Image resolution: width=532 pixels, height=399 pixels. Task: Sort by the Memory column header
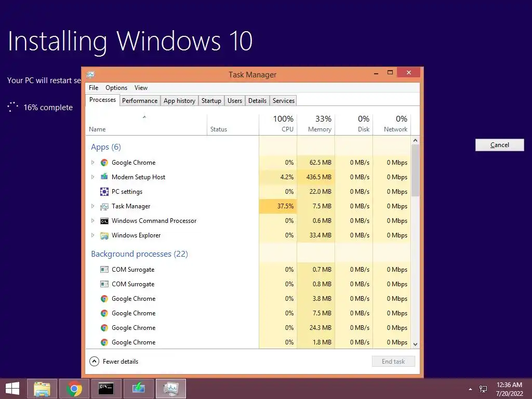click(x=316, y=124)
